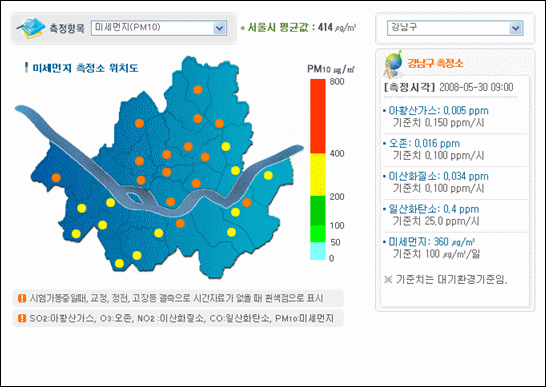Viewport: 546px width, 387px height.
Task: Open the 미세먼지(PM10) measurement item dropdown
Action: point(159,28)
